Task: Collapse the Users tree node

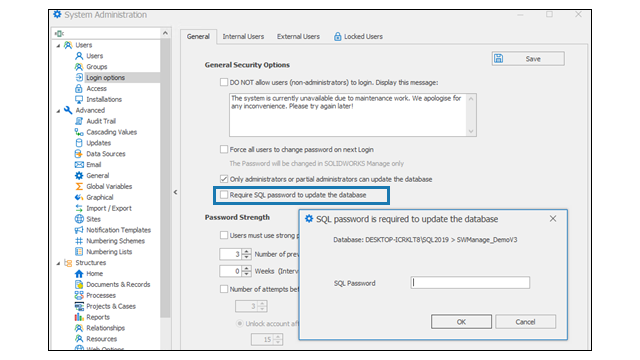Action: click(58, 45)
